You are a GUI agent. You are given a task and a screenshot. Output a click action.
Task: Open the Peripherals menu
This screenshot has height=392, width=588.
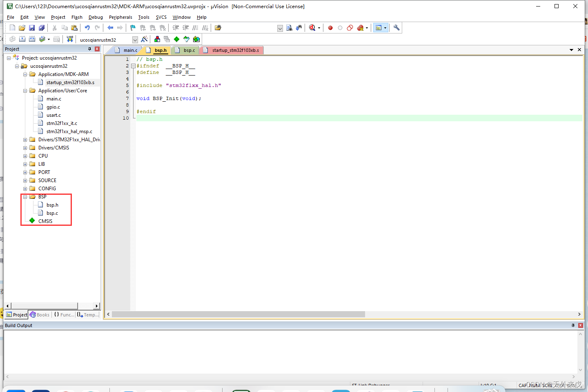click(x=120, y=17)
